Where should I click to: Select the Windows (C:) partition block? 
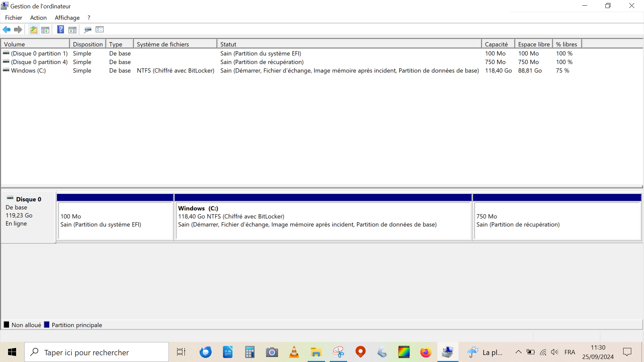click(x=323, y=217)
